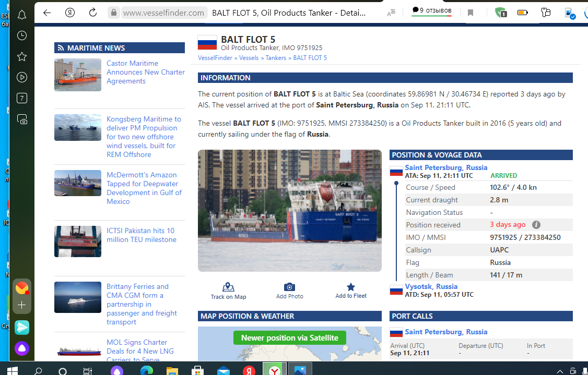Click the callsign value UAPC
Image resolution: width=588 pixels, height=375 pixels.
(499, 250)
